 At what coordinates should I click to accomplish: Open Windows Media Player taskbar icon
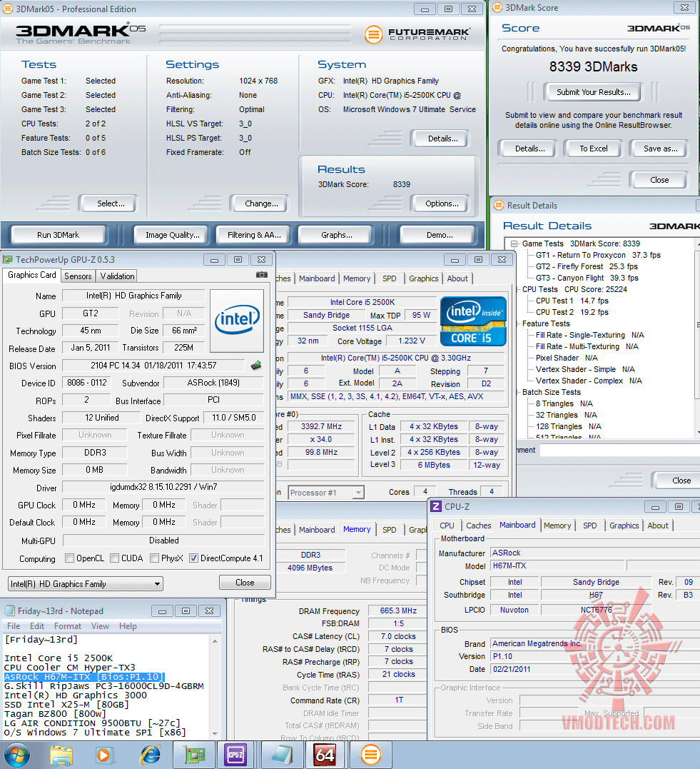(x=104, y=755)
